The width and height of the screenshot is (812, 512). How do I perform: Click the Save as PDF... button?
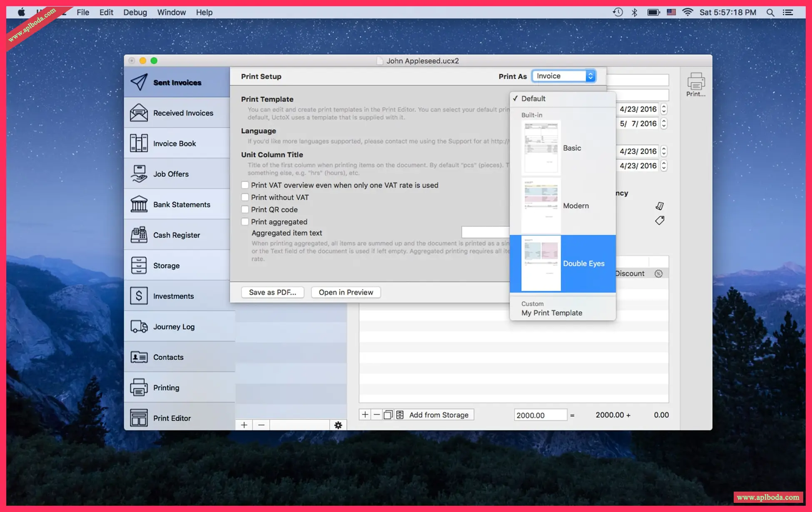tap(272, 292)
